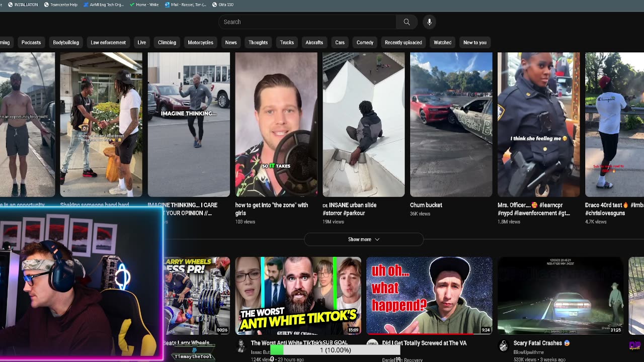Open 'Did I Get Totally Screwed at The VA'
This screenshot has height=362, width=644.
pyautogui.click(x=424, y=343)
